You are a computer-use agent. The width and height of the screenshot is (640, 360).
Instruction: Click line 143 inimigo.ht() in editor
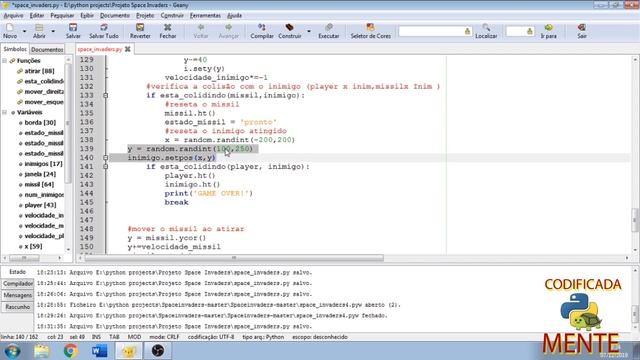pyautogui.click(x=192, y=184)
